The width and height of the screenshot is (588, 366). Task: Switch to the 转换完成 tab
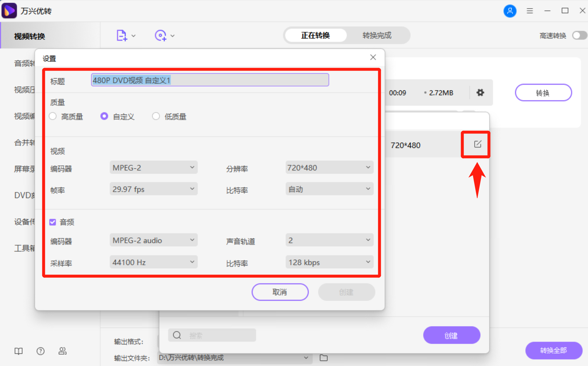377,35
